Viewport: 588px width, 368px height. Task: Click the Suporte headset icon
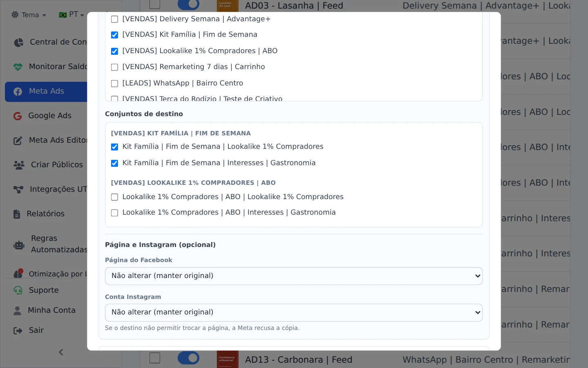coord(18,290)
